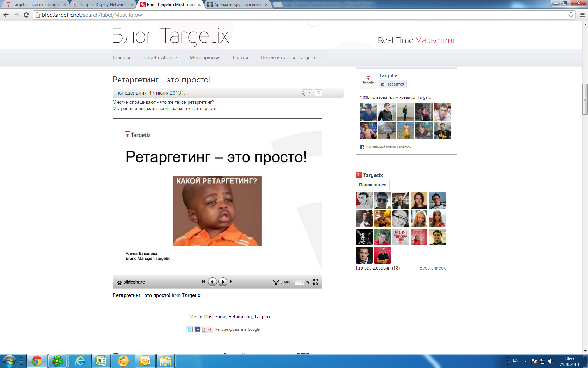The image size is (588, 368).
Task: Go back to the previous page in Chrome
Action: [x=6, y=15]
